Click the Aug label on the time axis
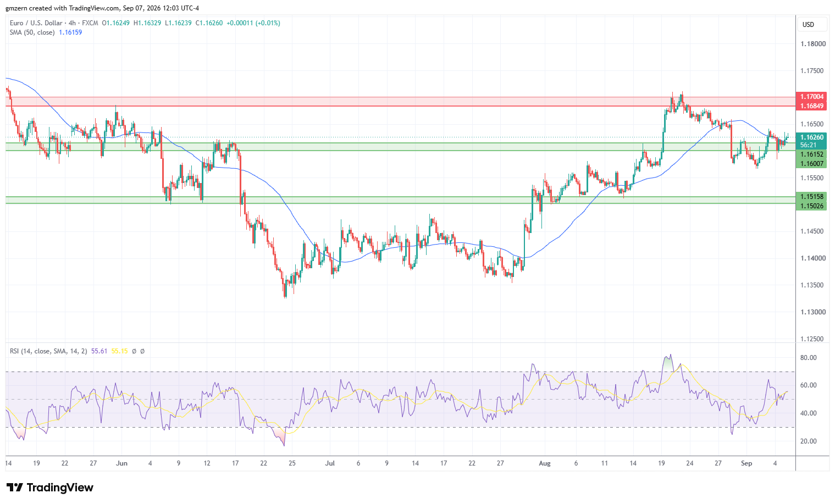Image resolution: width=835 pixels, height=504 pixels. pos(545,463)
